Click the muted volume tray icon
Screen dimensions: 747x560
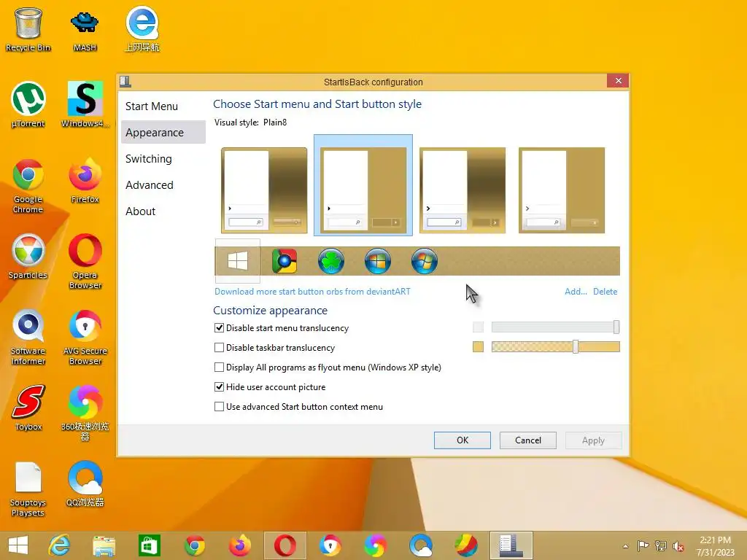pos(678,546)
